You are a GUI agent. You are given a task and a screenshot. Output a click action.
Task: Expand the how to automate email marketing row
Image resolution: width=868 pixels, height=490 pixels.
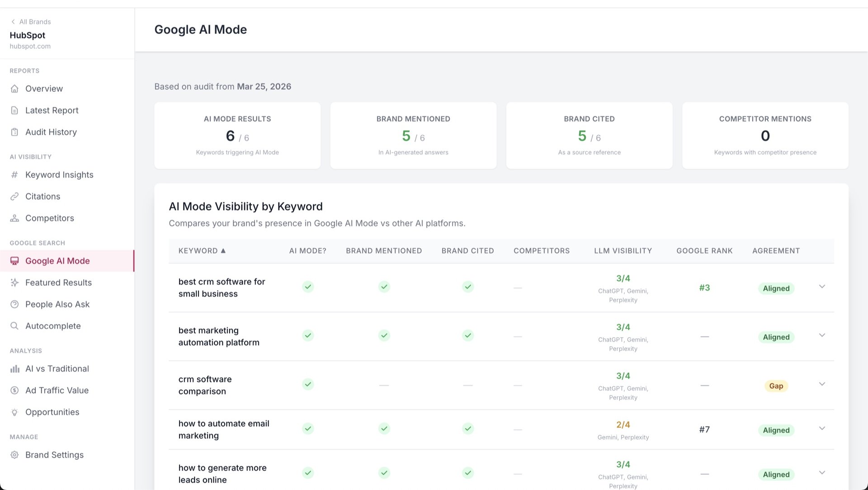822,429
